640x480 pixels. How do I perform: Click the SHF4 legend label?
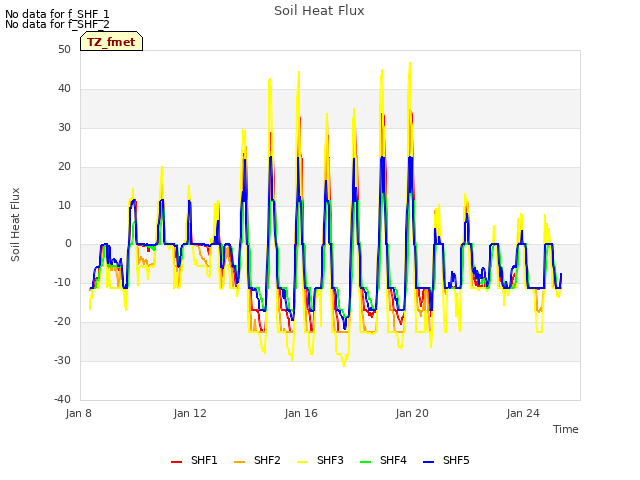pos(393,460)
